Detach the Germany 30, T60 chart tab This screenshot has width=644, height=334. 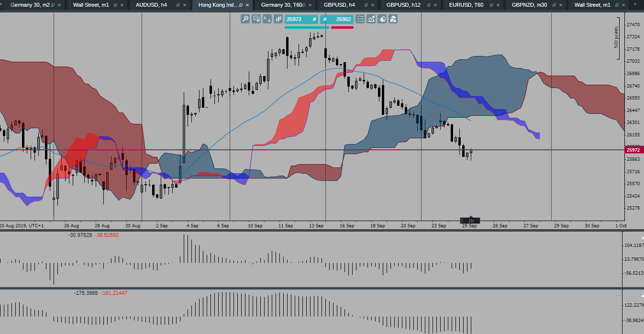click(304, 5)
